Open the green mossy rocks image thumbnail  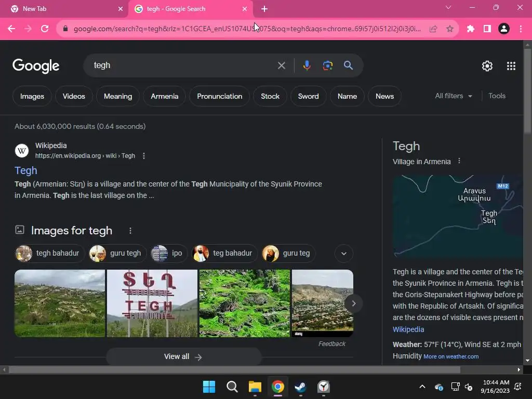coord(245,303)
